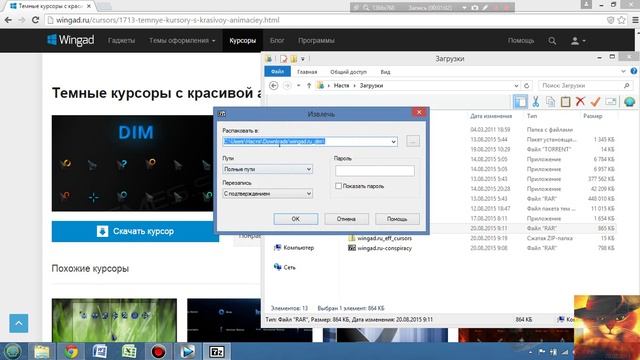This screenshot has height=360, width=640.
Task: Select Компьютер in Explorer navigation pane
Action: tap(294, 247)
